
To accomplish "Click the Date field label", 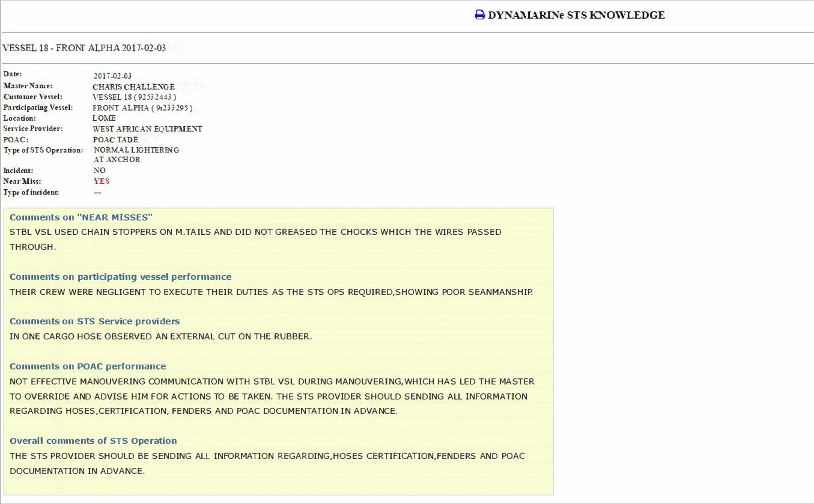I will point(12,74).
